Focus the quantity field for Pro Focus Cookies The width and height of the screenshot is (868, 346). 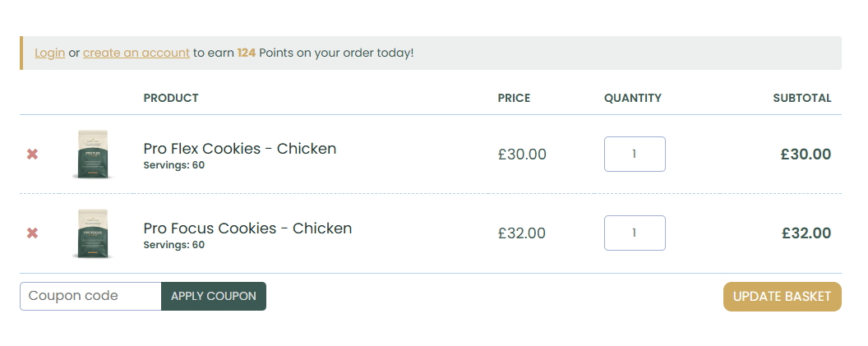(634, 233)
